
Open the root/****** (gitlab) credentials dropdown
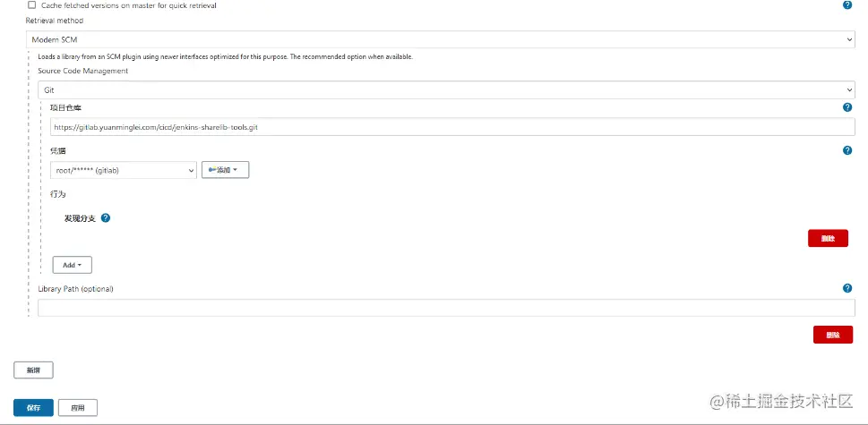click(123, 170)
